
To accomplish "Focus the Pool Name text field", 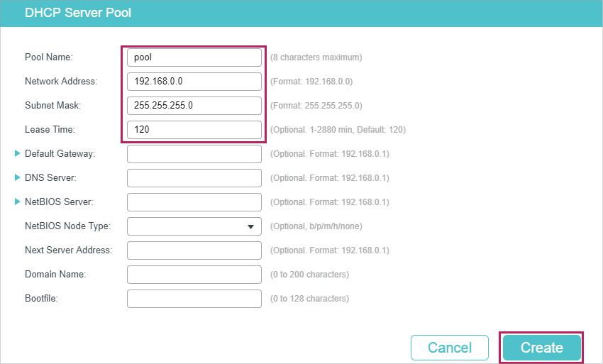I will click(x=194, y=57).
